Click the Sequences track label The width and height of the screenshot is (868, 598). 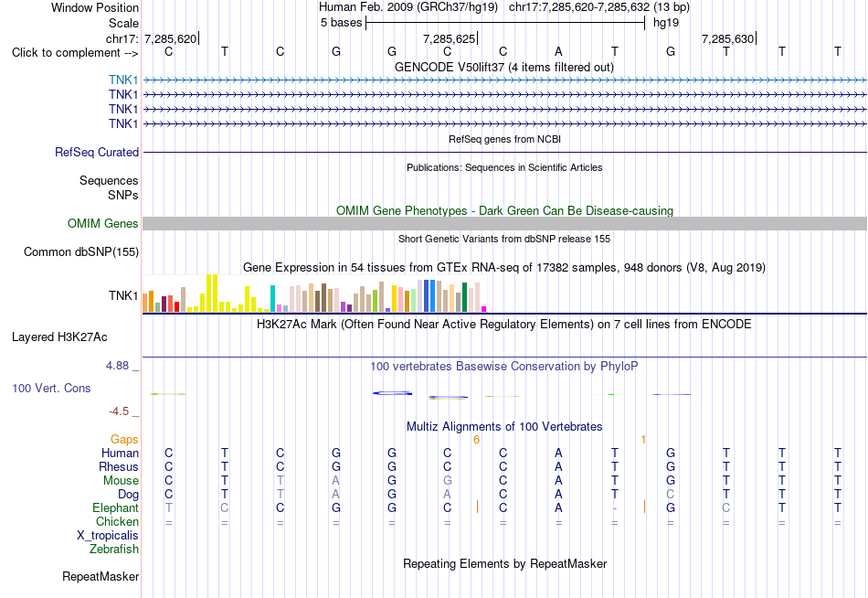109,181
